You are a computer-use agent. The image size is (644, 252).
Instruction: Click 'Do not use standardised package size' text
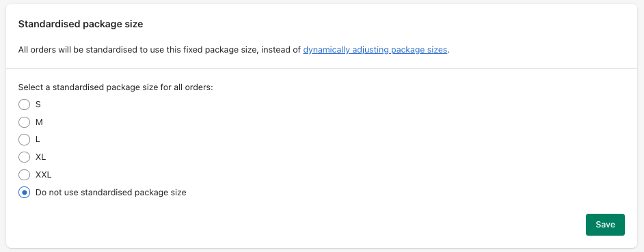(x=111, y=192)
